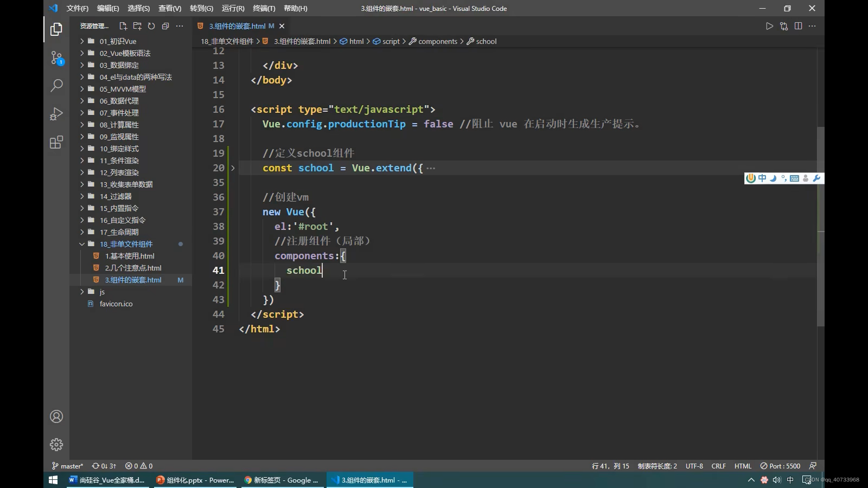
Task: Change CRLF end of line sequence
Action: pos(719,466)
